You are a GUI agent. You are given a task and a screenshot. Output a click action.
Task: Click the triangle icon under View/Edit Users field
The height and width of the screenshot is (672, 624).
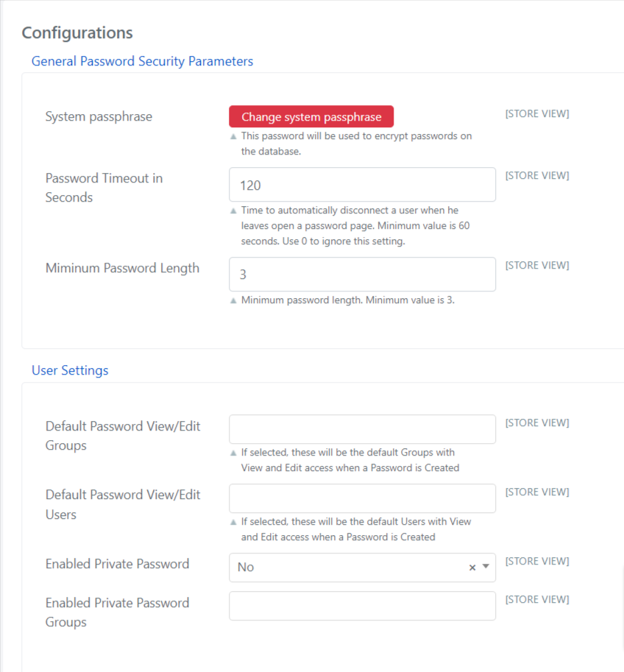pyautogui.click(x=233, y=522)
